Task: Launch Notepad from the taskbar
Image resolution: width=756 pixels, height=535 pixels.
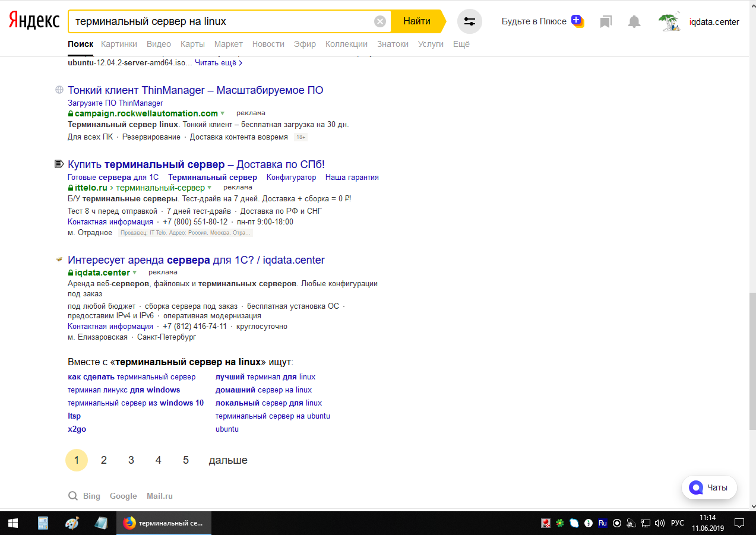Action: click(x=101, y=523)
